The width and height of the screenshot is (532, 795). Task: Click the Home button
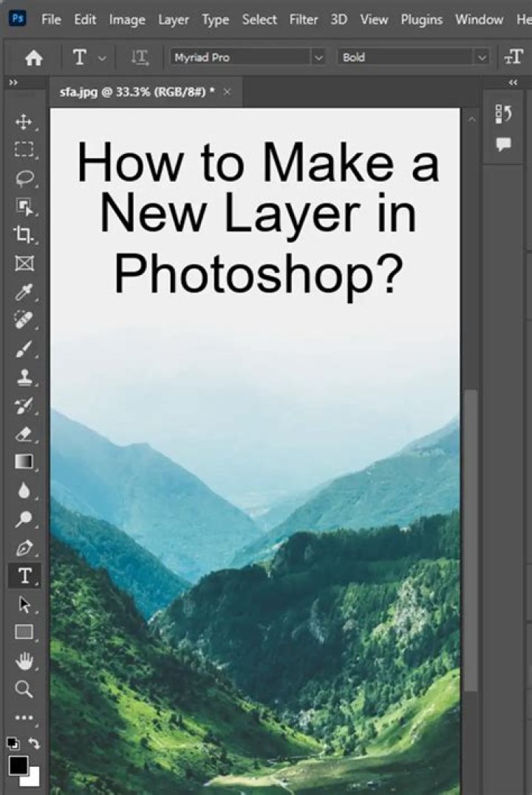[x=34, y=57]
